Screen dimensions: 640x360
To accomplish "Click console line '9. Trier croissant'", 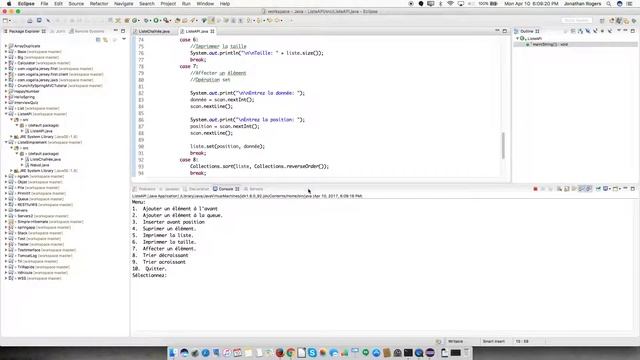I will click(x=159, y=262).
